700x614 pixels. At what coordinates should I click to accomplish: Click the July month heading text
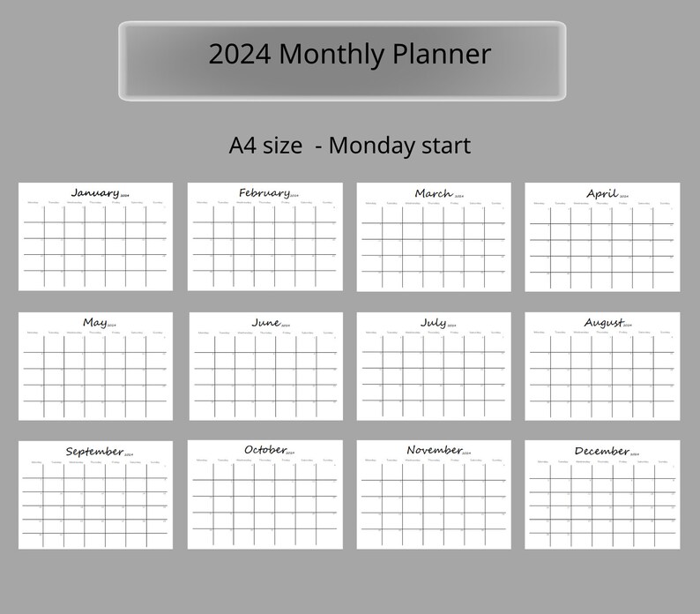click(x=434, y=322)
